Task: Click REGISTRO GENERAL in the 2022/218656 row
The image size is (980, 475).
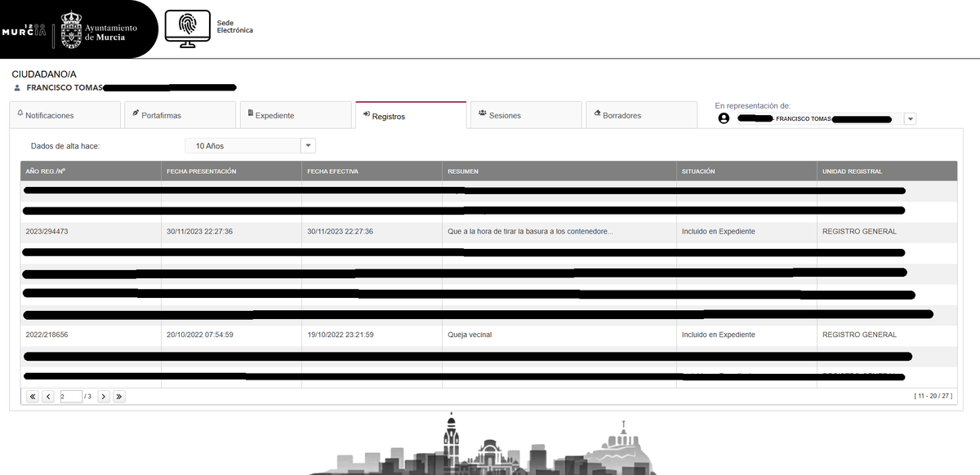Action: click(859, 335)
